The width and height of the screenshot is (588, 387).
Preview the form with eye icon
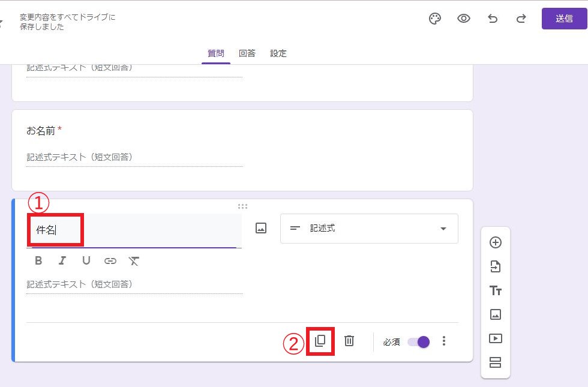[x=463, y=19]
